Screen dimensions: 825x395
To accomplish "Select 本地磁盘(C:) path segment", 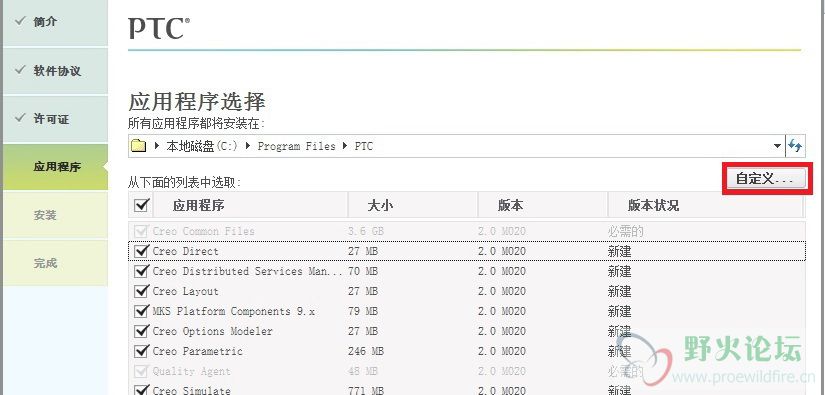I will [202, 146].
